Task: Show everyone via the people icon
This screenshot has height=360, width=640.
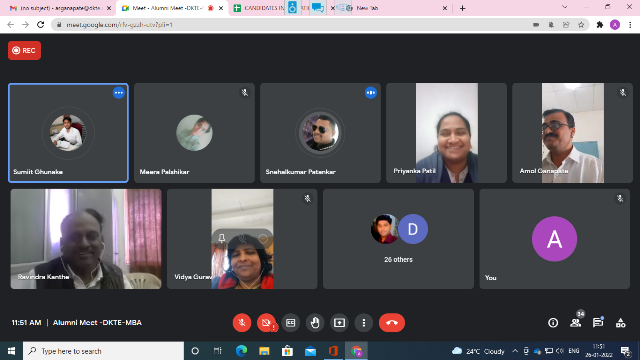Action: [x=576, y=323]
